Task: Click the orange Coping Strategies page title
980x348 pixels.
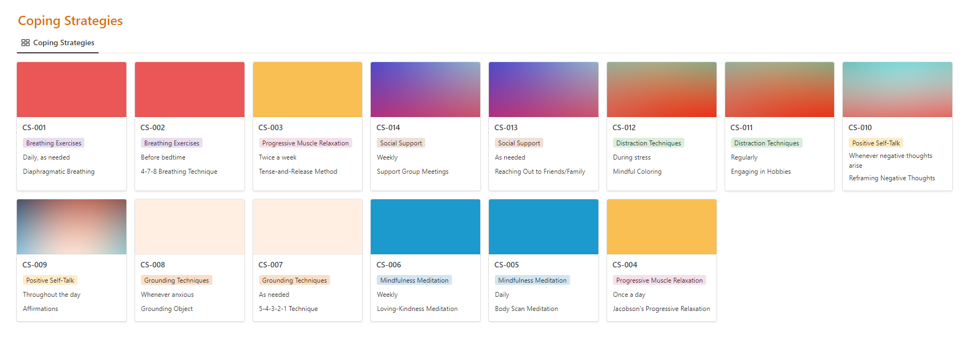Action: 70,21
